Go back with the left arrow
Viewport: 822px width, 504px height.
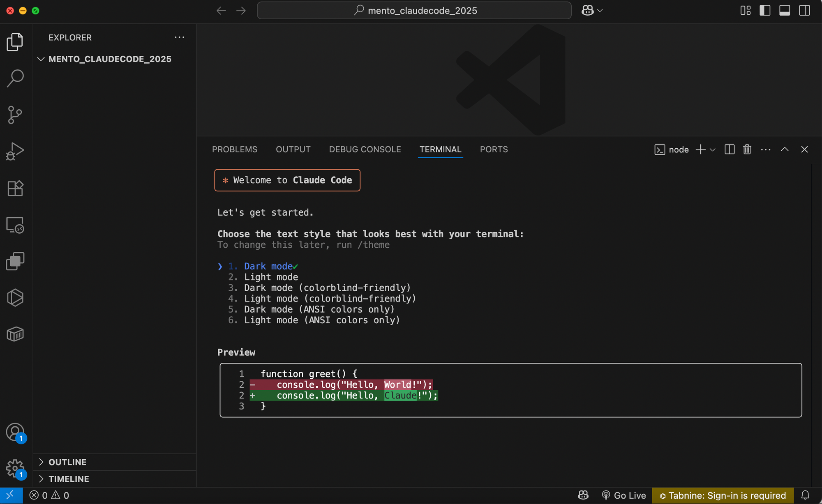221,11
